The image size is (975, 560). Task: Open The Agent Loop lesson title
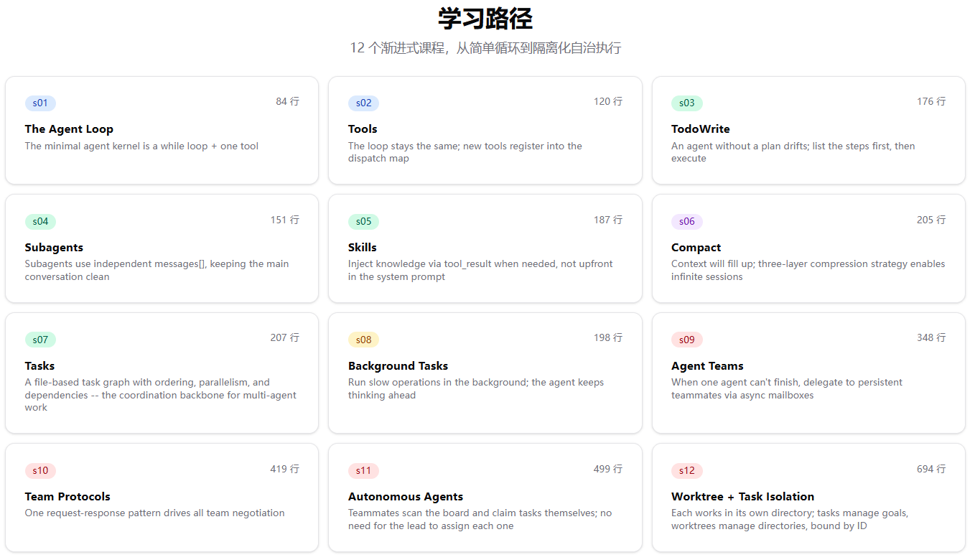(69, 129)
